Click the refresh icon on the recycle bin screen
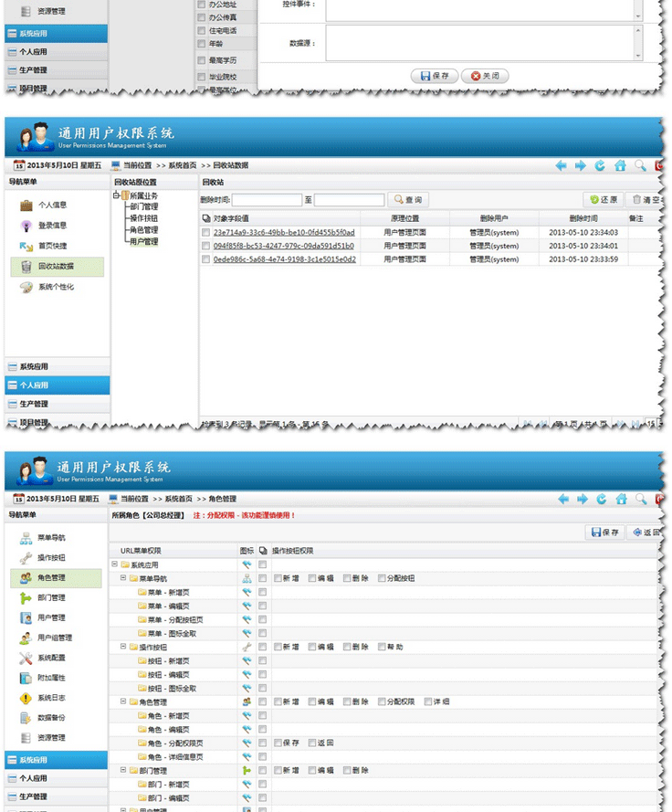The height and width of the screenshot is (812, 672). click(x=600, y=165)
